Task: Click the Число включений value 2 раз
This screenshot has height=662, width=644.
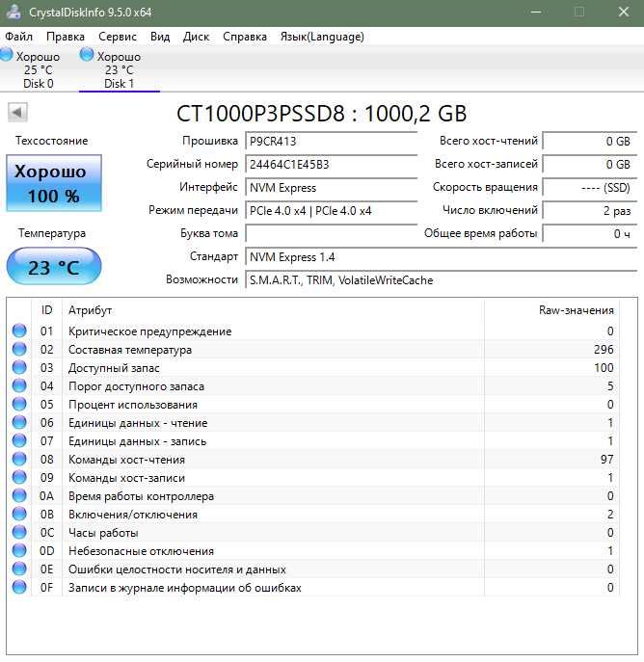Action: [x=589, y=211]
